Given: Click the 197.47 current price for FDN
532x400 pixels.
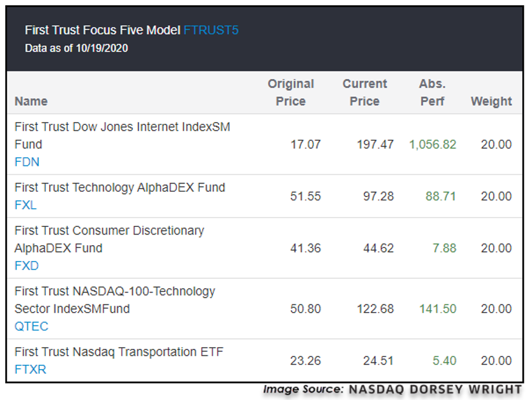Looking at the screenshot, I should (x=375, y=144).
